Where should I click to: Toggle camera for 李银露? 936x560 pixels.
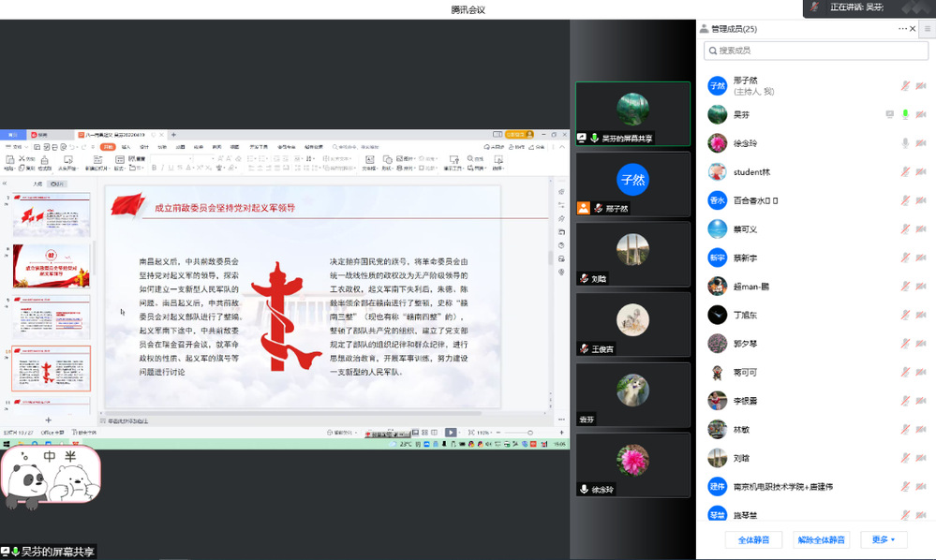coord(920,402)
